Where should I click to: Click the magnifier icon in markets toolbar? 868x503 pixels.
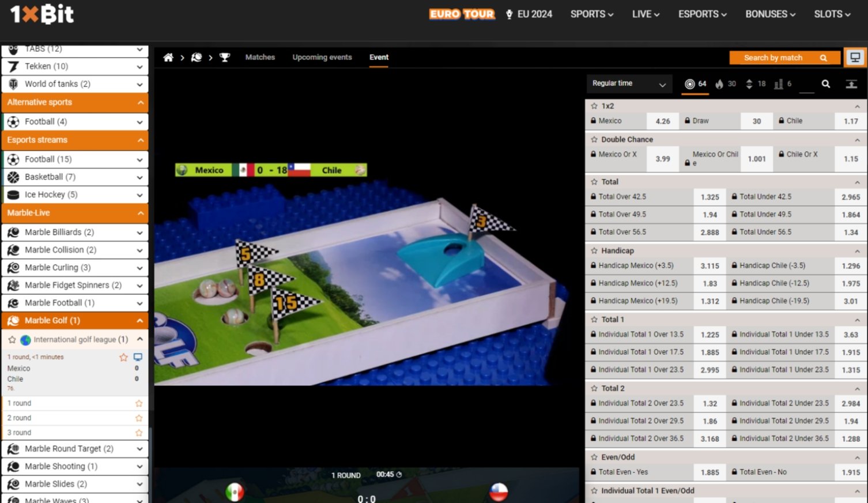pos(825,84)
